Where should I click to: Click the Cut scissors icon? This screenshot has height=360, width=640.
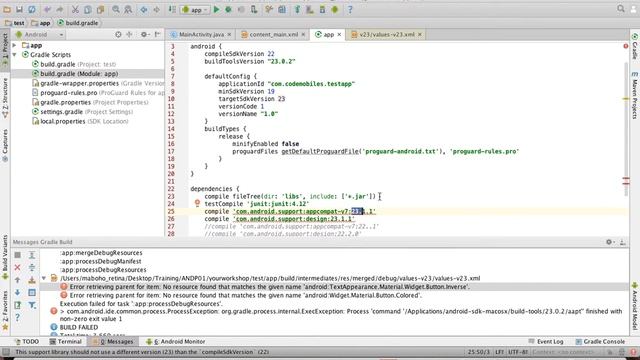[75, 9]
